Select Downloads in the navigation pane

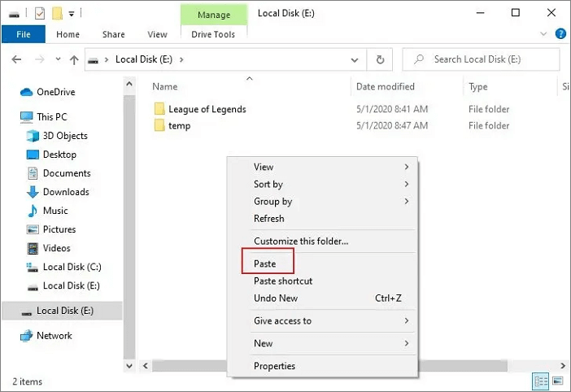tap(65, 192)
